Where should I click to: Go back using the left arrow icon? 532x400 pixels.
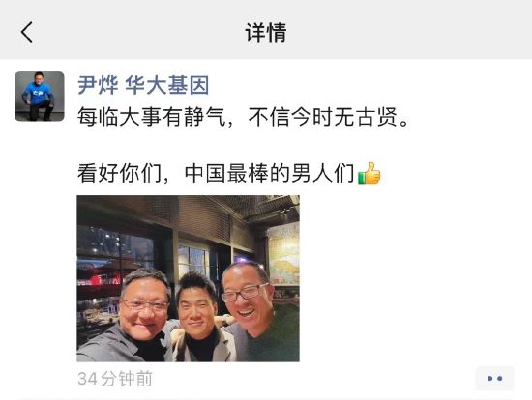tap(27, 32)
